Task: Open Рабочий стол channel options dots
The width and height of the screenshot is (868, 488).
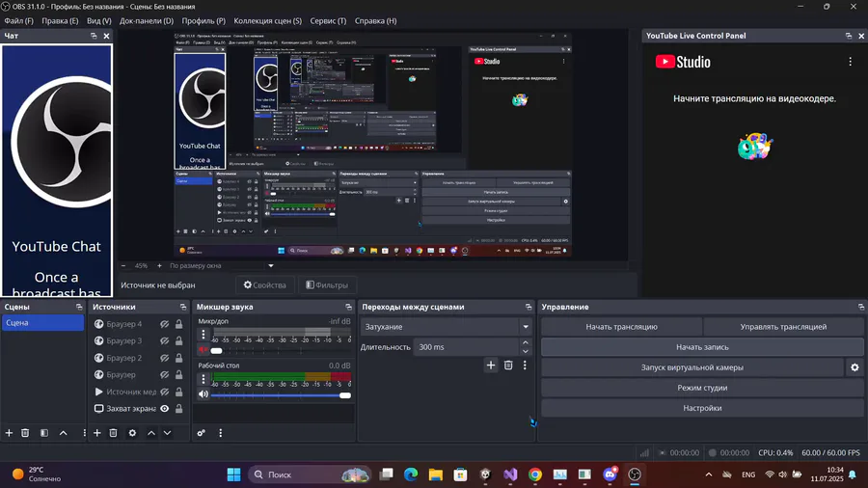Action: (x=203, y=378)
